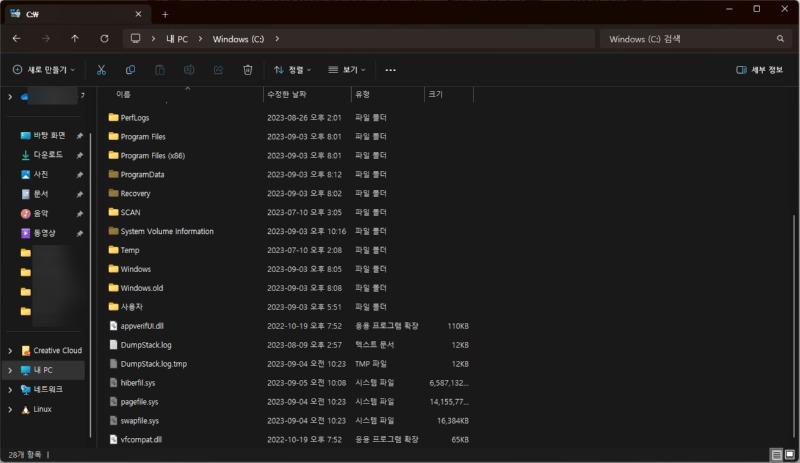Switch to large icons view in status bar
This screenshot has width=800, height=463.
(789, 454)
